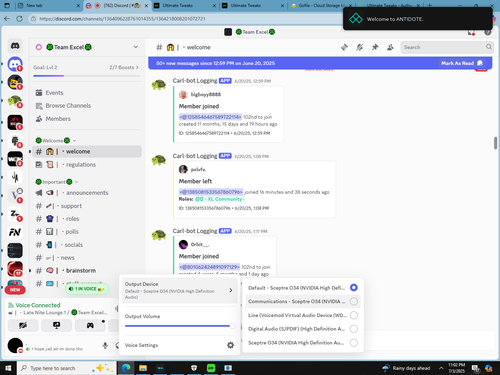Open the welcome channel
This screenshot has width=500, height=375.
(x=87, y=151)
